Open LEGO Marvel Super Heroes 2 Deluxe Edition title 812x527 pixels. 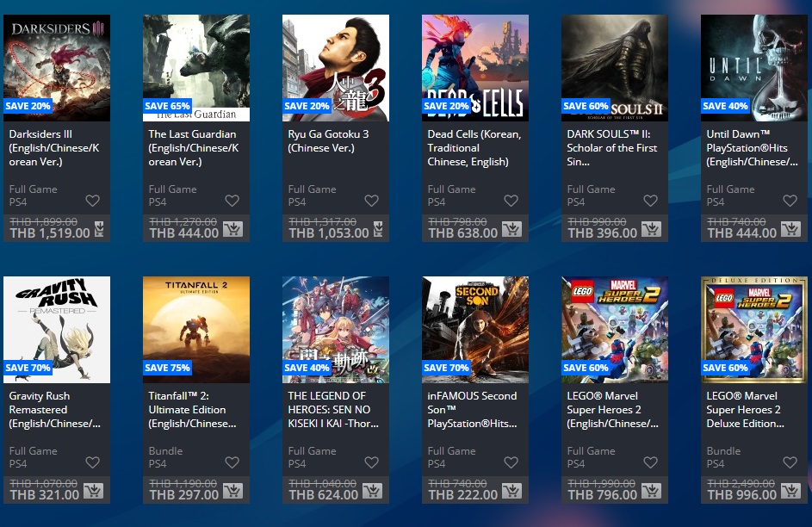pos(745,410)
